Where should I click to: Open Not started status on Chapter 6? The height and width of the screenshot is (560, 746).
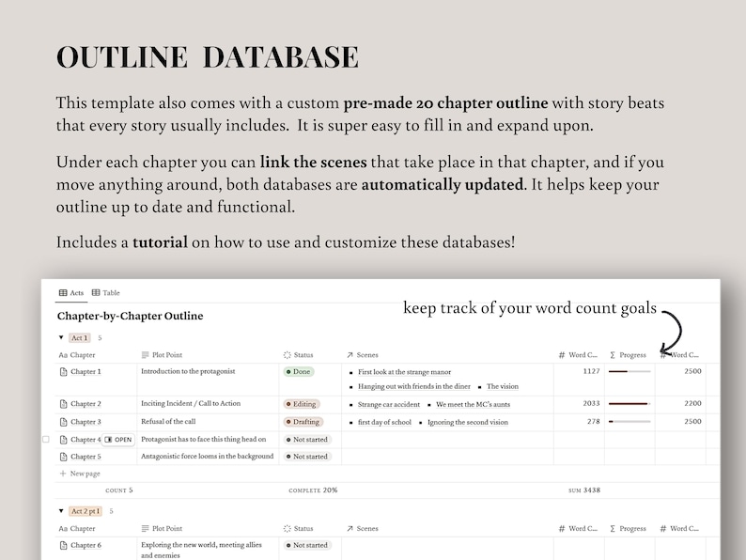click(307, 545)
